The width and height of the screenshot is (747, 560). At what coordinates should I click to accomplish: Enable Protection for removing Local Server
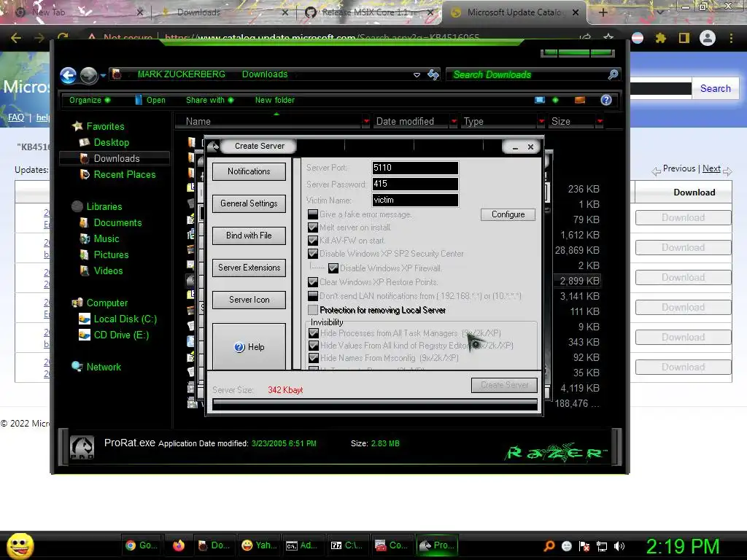[313, 310]
